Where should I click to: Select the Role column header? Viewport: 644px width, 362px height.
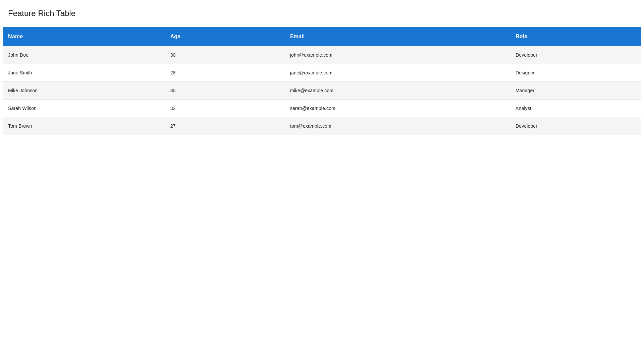tap(521, 37)
